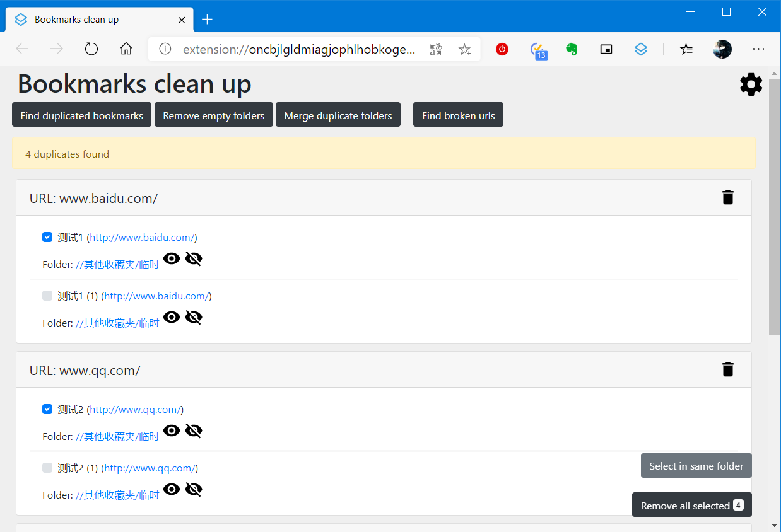The height and width of the screenshot is (532, 781).
Task: Click the vertical scrollbar thumb
Action: click(775, 207)
